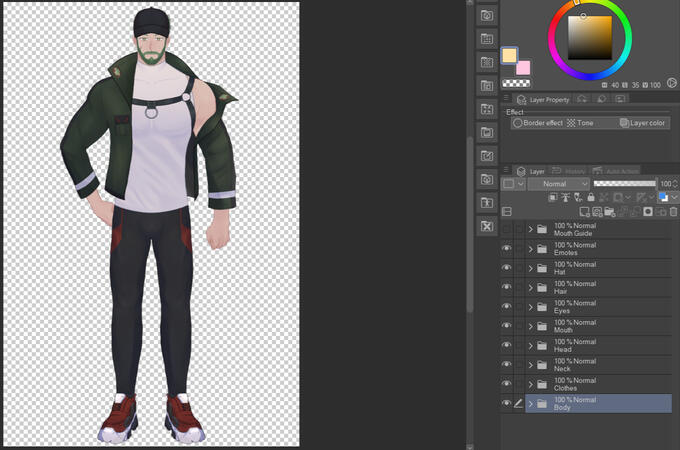Hide the Hat layer folder

click(506, 268)
